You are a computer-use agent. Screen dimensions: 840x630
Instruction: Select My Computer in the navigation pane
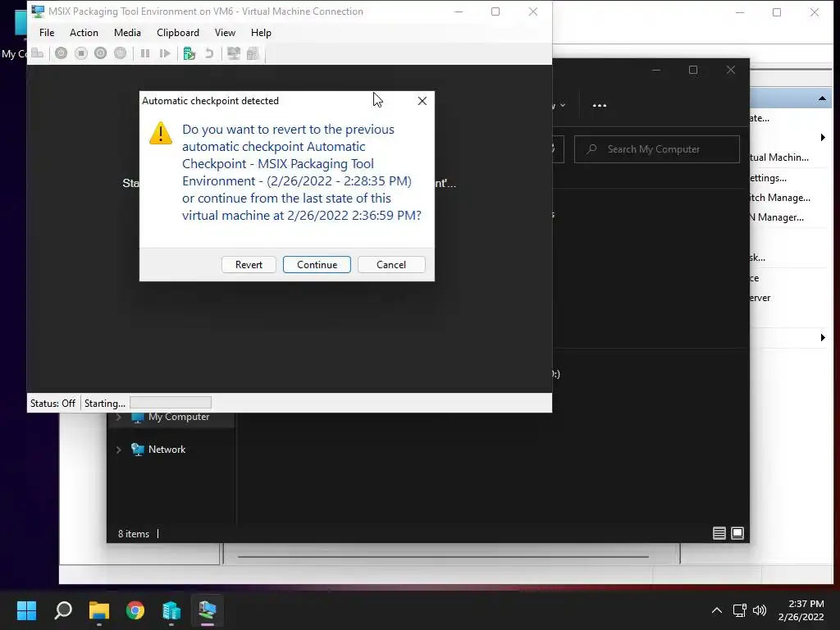point(178,417)
